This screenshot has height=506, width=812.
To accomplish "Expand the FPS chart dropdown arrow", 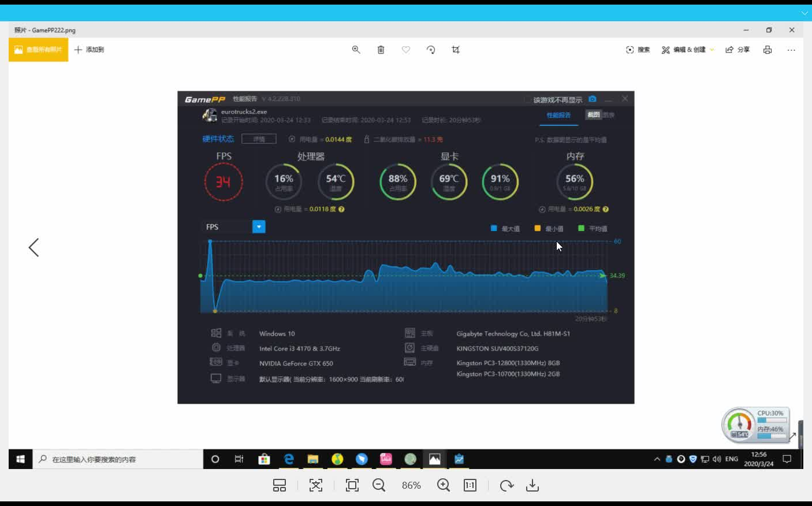I will (259, 226).
